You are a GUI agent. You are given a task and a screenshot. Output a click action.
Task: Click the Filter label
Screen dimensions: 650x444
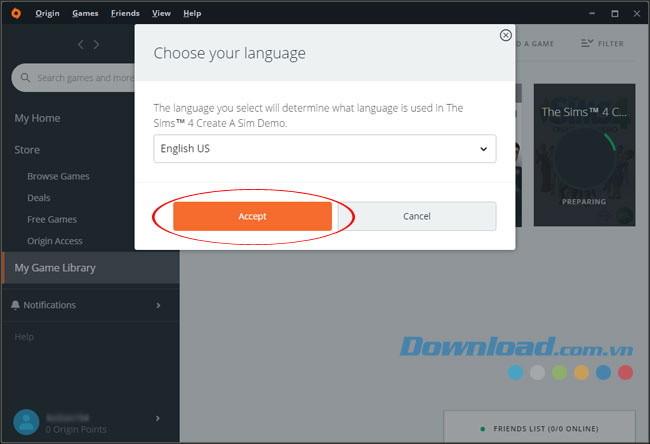pos(611,44)
